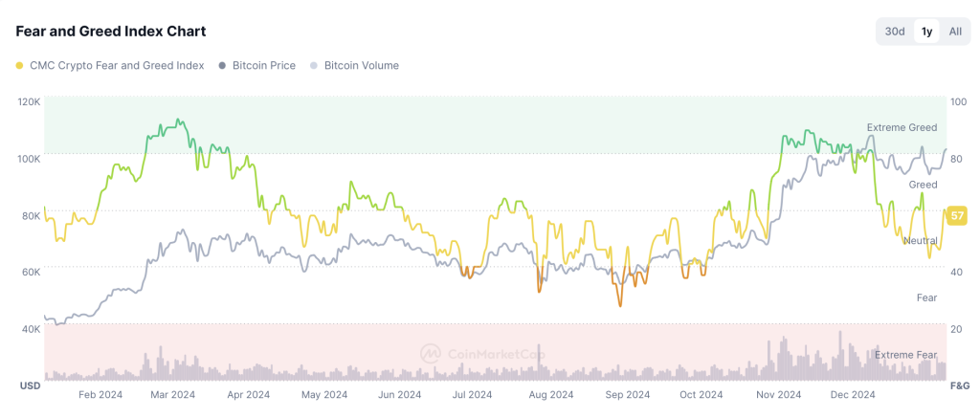Click the 80 index axis label

coord(956,159)
